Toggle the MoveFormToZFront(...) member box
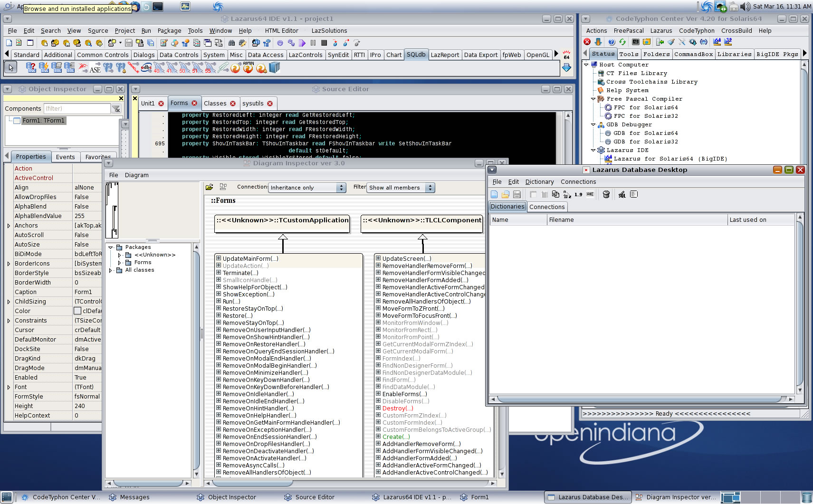Image resolution: width=813 pixels, height=504 pixels. point(378,308)
